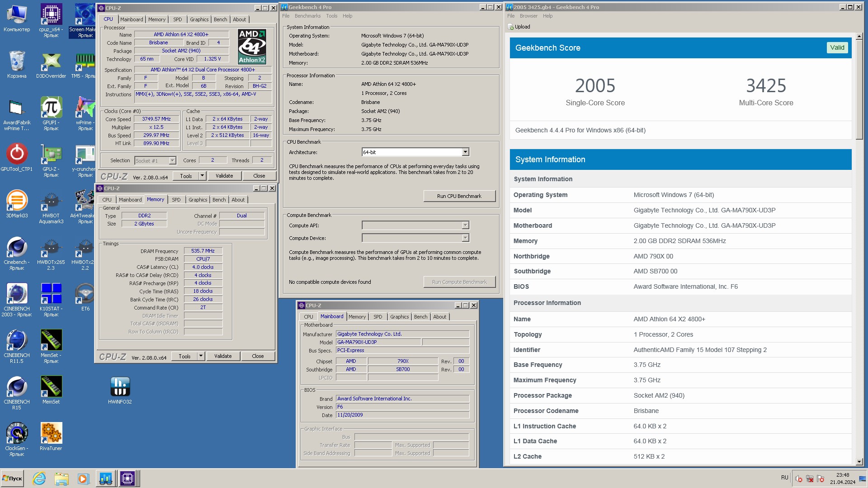The image size is (868, 488).
Task: Click the Single-Core Score 2005
Action: (595, 85)
